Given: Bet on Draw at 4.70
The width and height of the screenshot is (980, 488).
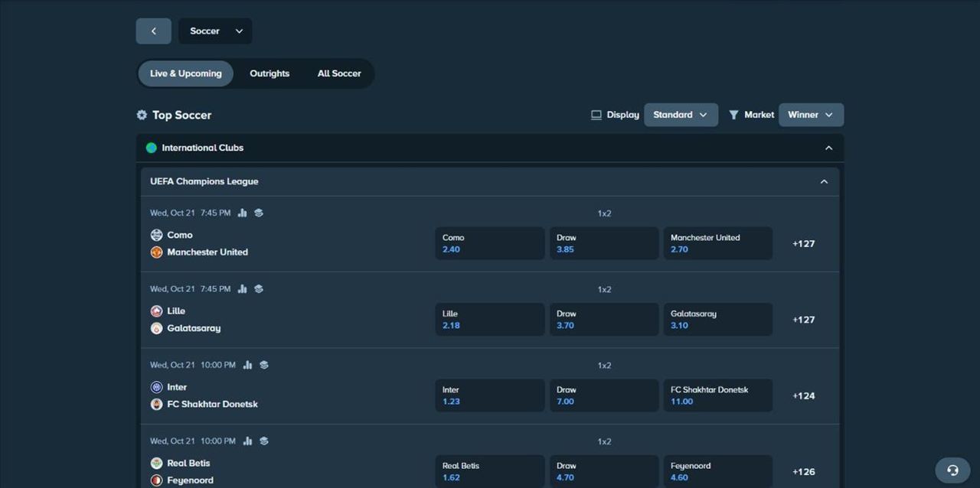Looking at the screenshot, I should [x=604, y=471].
